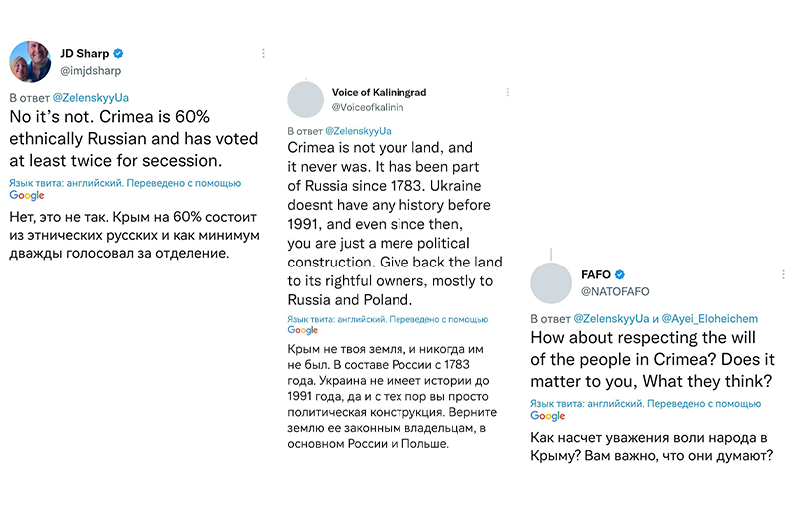Viewport: 799px width, 532px height.
Task: Click translation notice under FAFO tweet
Action: click(x=645, y=403)
